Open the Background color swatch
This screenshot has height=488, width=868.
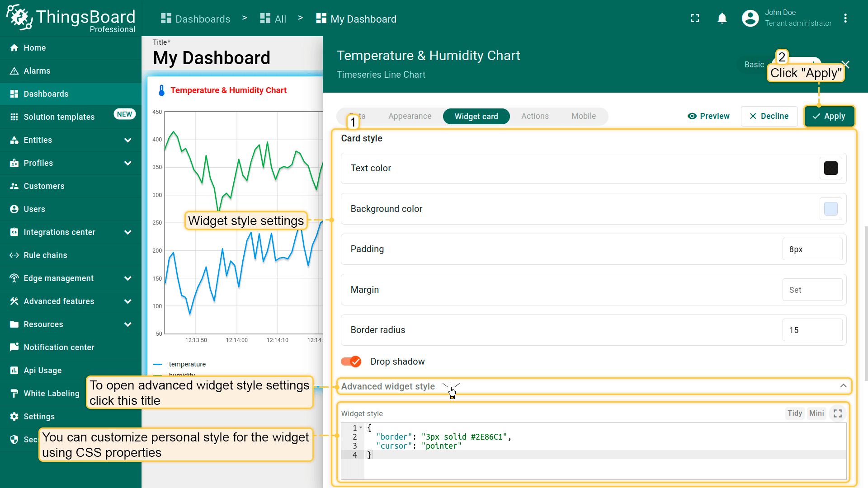(x=830, y=209)
